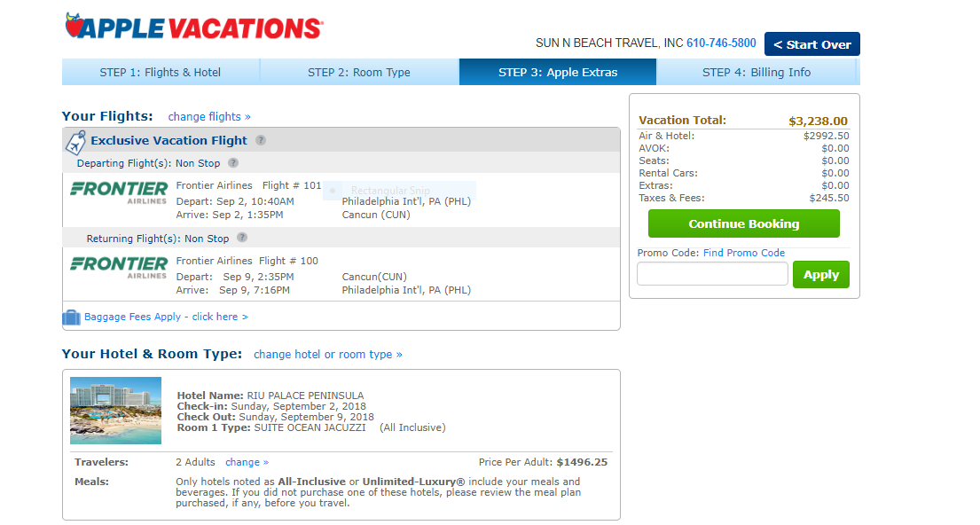
Task: Open the change flights link
Action: tap(209, 116)
